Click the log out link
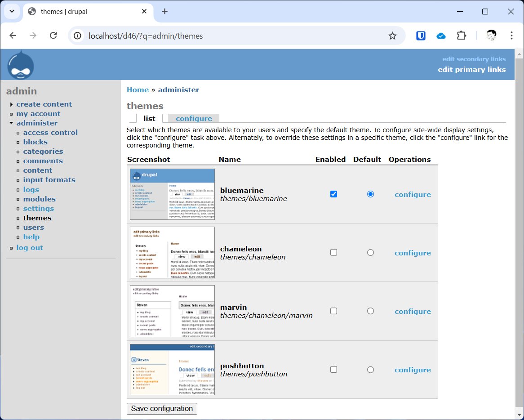The height and width of the screenshot is (420, 524). coord(30,247)
